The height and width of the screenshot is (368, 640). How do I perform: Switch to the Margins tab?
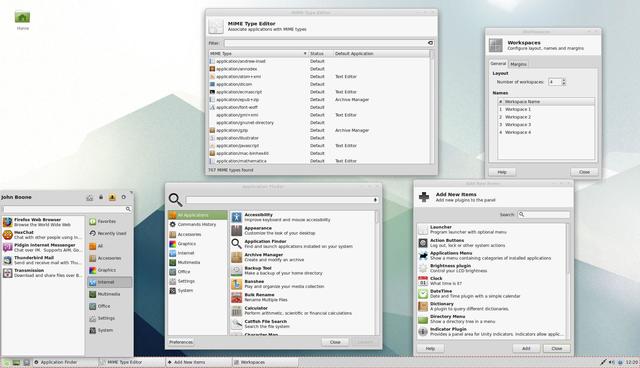point(518,64)
